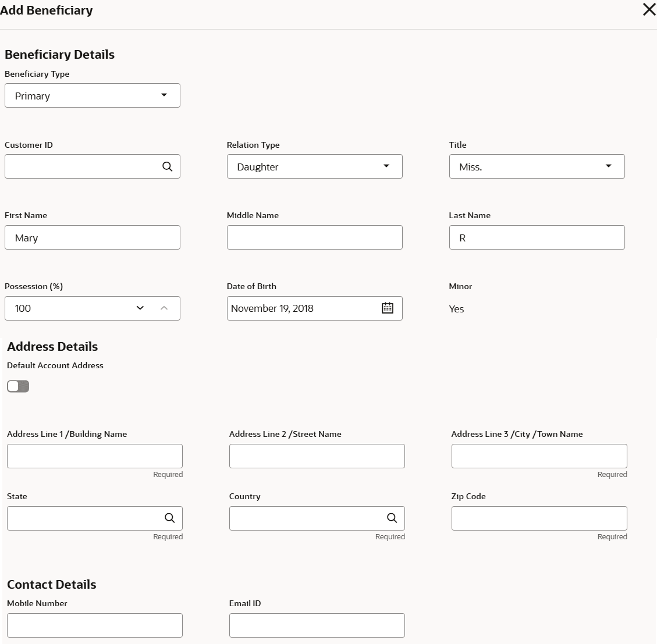Viewport: 657px width, 644px height.
Task: Open the Date of Birth calendar picker
Action: click(388, 308)
